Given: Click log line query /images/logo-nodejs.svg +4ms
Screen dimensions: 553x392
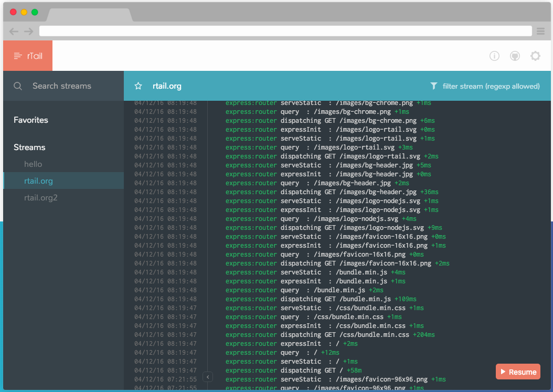Looking at the screenshot, I should (321, 219).
